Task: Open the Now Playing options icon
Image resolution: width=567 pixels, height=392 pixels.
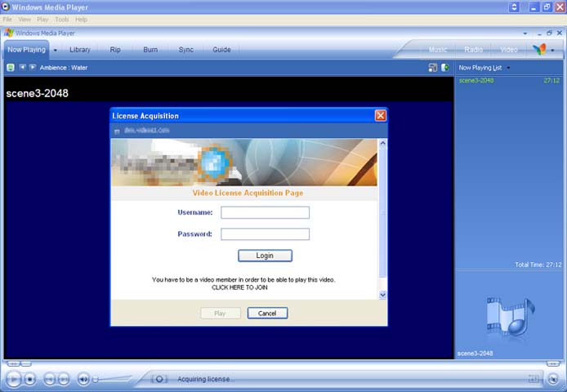Action: 11,67
